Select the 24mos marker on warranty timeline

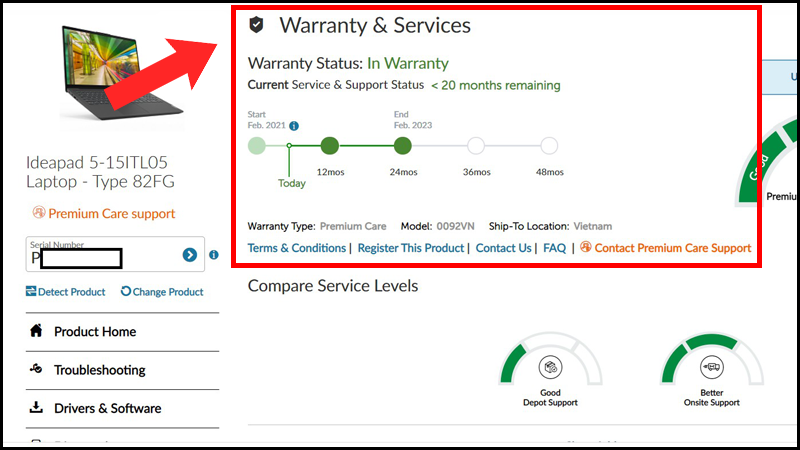[x=402, y=147]
